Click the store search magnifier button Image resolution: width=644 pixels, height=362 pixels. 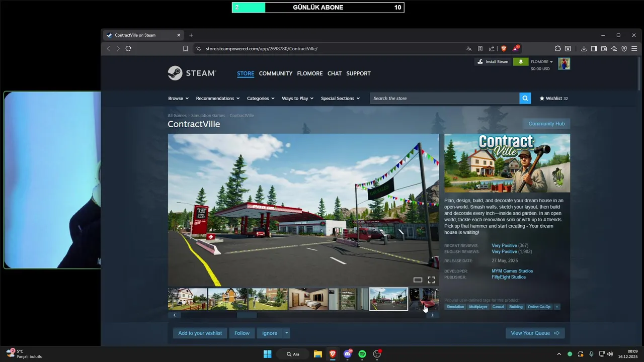pos(525,98)
